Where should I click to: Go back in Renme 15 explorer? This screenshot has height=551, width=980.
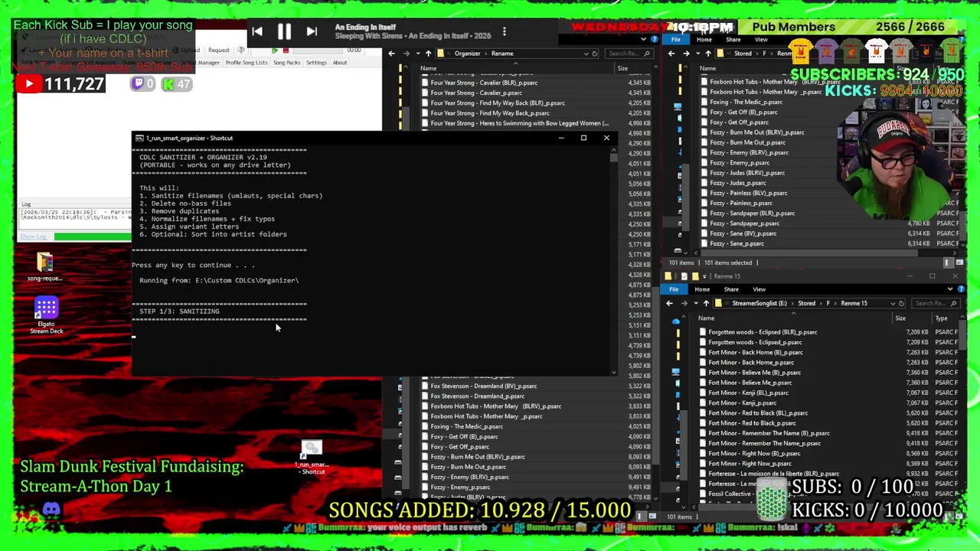[x=670, y=303]
